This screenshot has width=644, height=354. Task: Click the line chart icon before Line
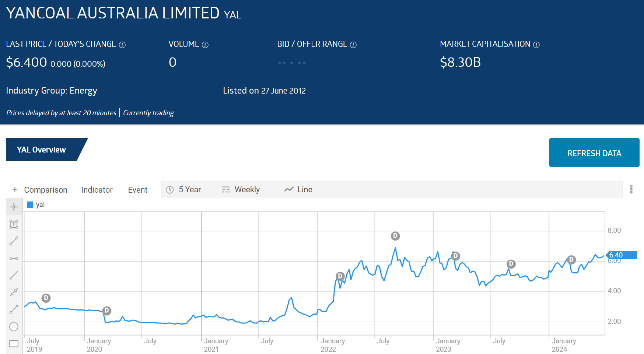coord(289,189)
